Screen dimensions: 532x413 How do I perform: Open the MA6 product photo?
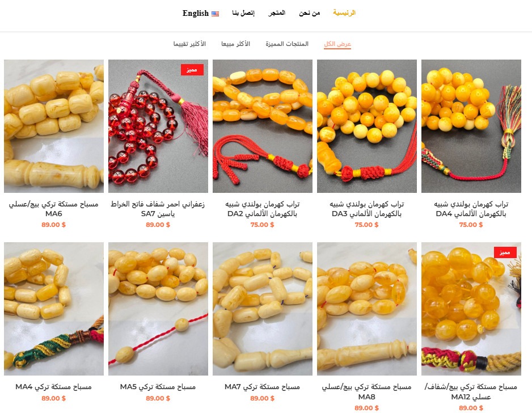click(54, 127)
